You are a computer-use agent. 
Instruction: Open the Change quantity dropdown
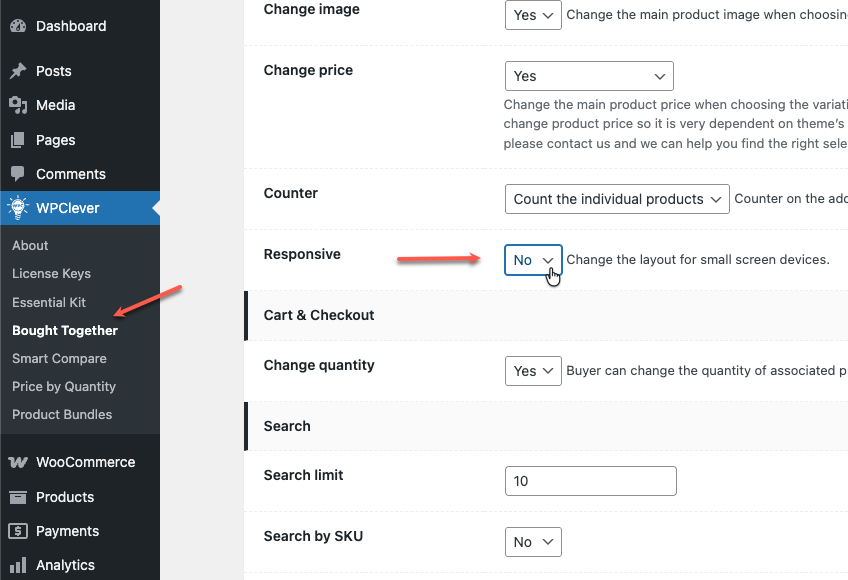(x=533, y=371)
